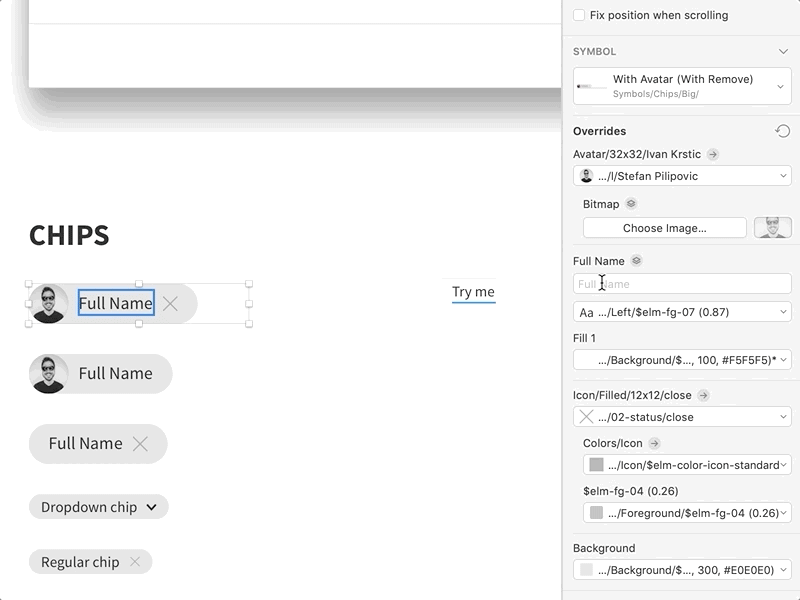The width and height of the screenshot is (800, 600).
Task: Click the layers icon next to Bitmap
Action: pyautogui.click(x=631, y=204)
